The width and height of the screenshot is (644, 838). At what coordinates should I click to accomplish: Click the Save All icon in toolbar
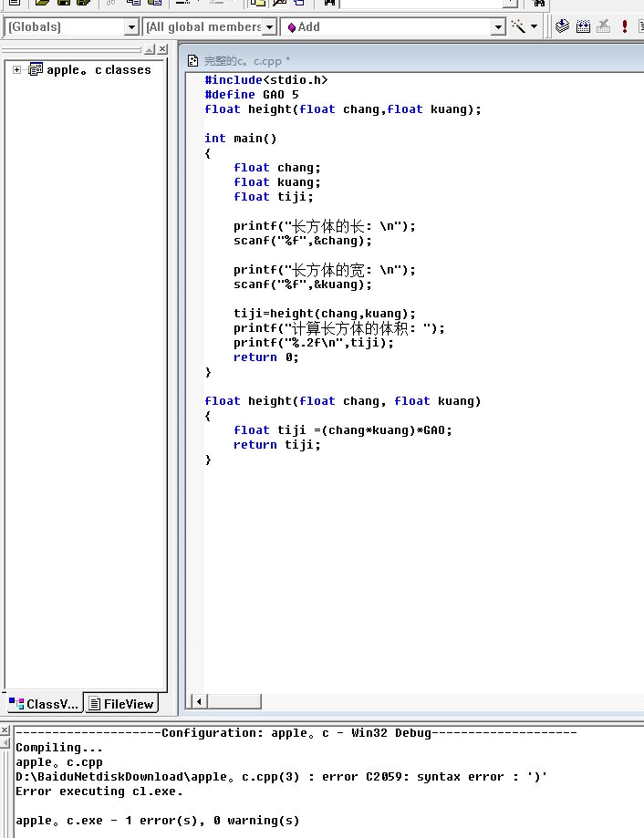[x=83, y=3]
